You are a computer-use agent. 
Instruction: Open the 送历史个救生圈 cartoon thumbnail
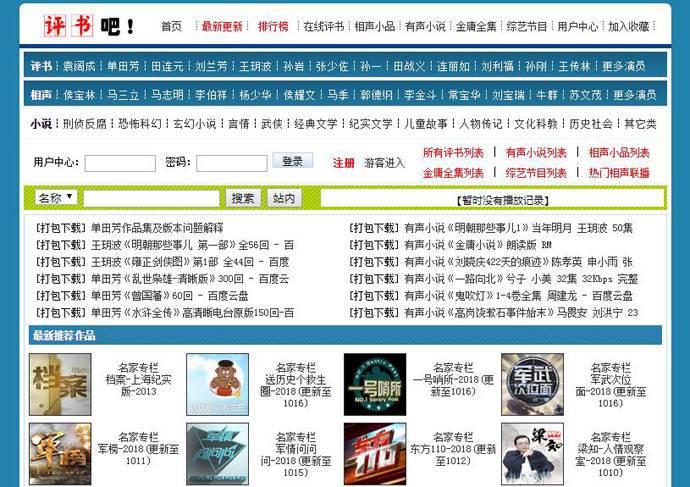pyautogui.click(x=217, y=384)
